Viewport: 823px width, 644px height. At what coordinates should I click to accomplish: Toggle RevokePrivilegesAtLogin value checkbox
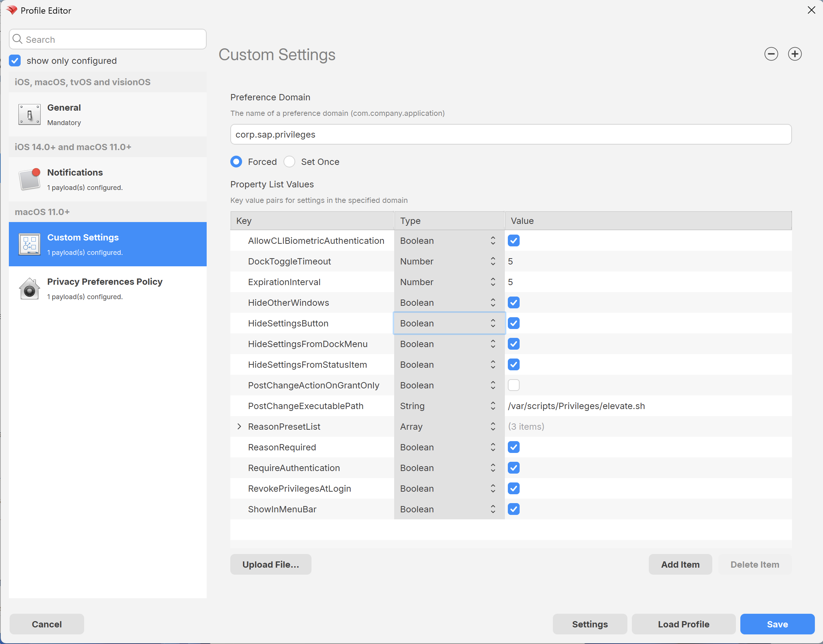pyautogui.click(x=513, y=488)
